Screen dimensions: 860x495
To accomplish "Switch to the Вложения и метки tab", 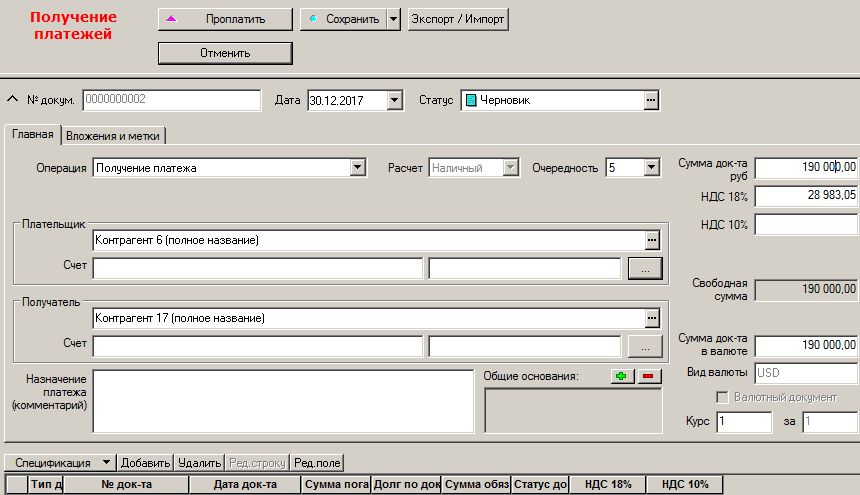I will click(112, 136).
